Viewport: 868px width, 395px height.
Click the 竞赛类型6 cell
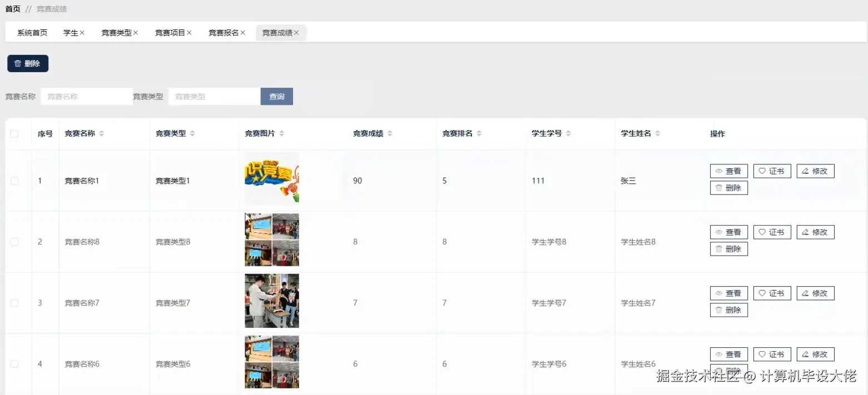coord(173,364)
